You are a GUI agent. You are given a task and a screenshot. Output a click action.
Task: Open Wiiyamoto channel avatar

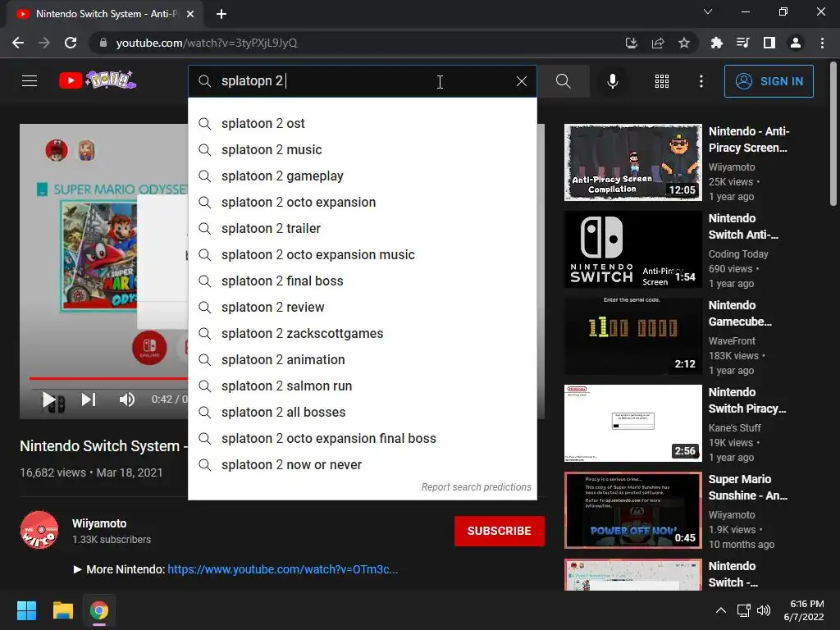(x=39, y=531)
